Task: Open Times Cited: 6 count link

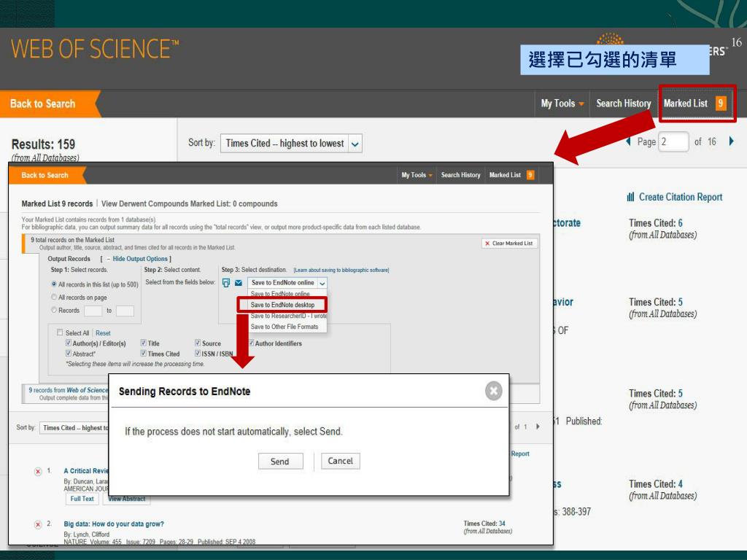Action: [681, 223]
